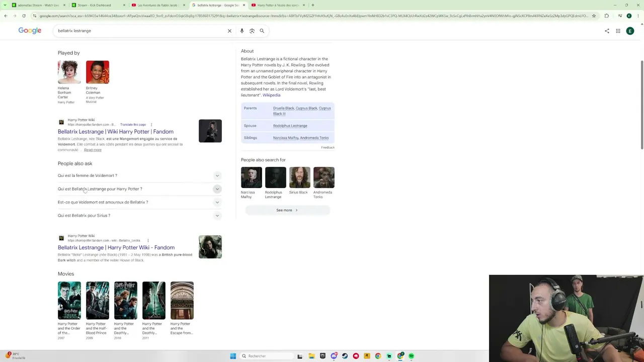Open the Rodolphus Lestrange spouse link
The width and height of the screenshot is (644, 362).
(290, 126)
